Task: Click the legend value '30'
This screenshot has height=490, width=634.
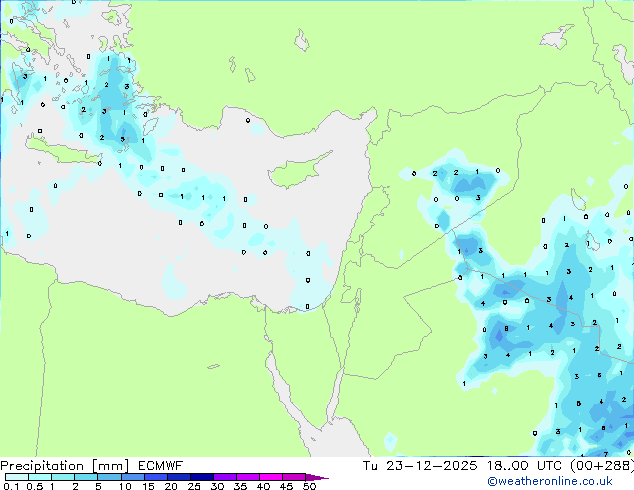Action: click(x=217, y=486)
